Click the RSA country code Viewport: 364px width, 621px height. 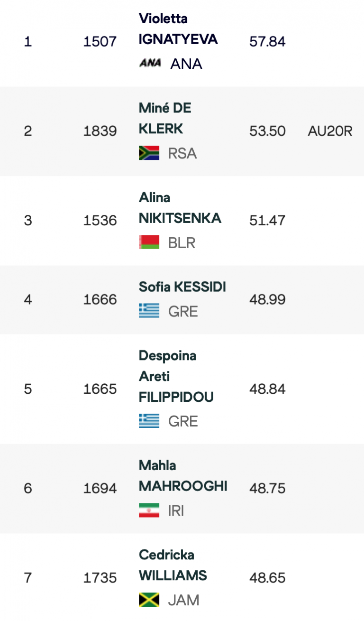[x=182, y=154]
